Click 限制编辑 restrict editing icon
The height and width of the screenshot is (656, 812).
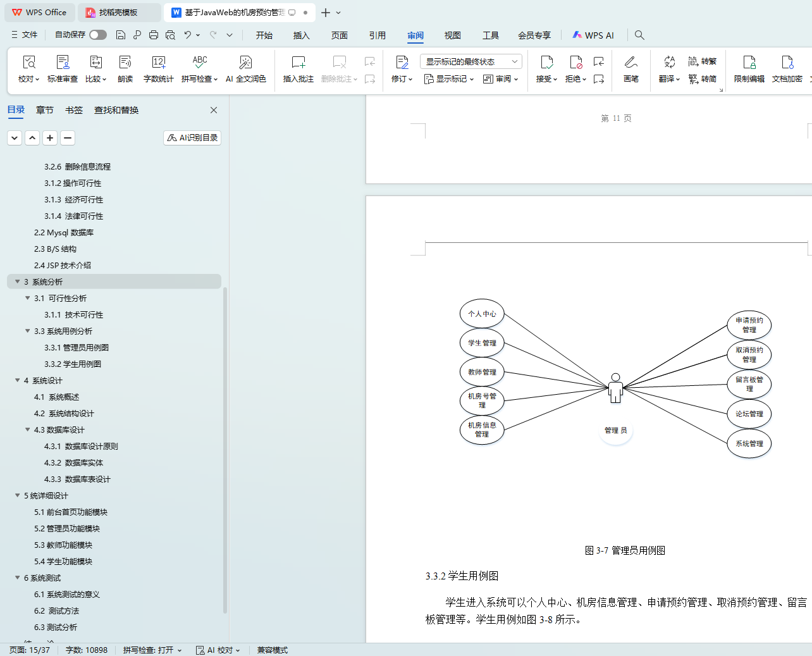[x=749, y=68]
